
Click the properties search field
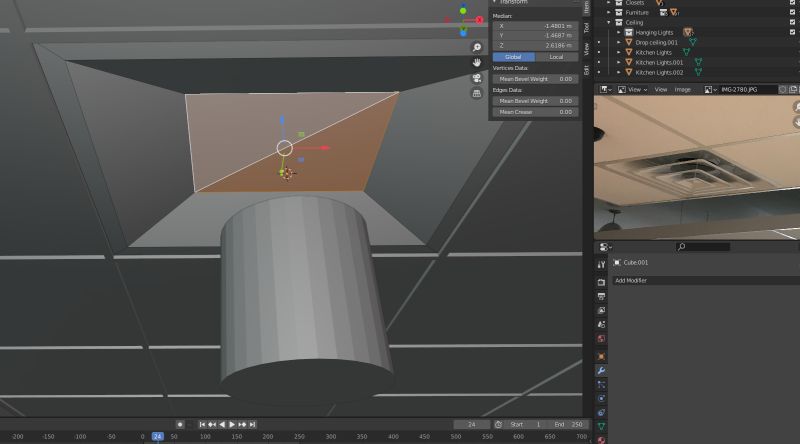(703, 247)
